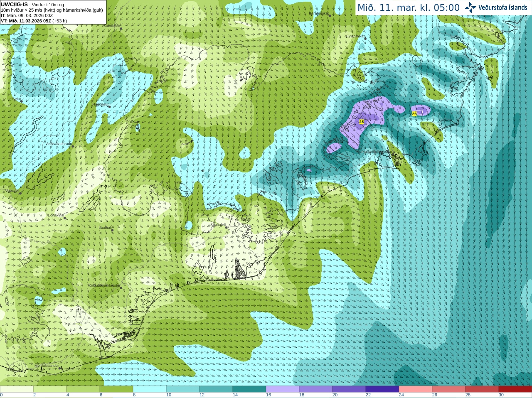Click the 8–10 m/s light cyan swatch

click(150, 389)
